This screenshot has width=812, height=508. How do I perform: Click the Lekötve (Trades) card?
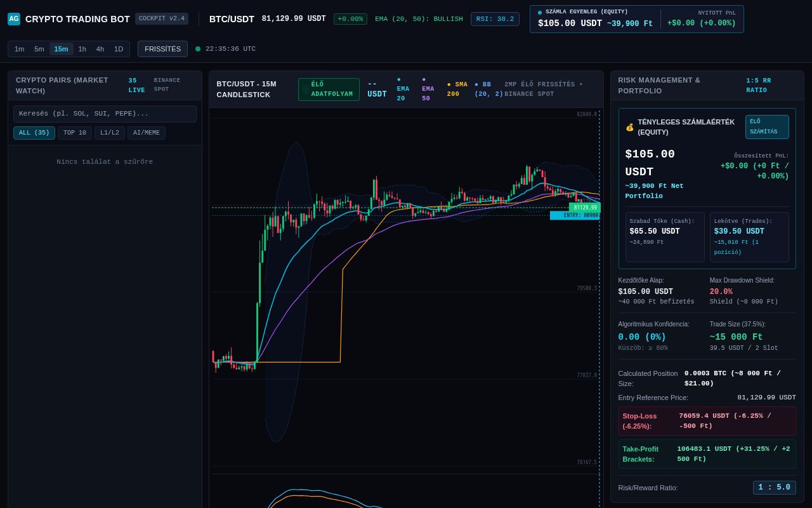(749, 237)
